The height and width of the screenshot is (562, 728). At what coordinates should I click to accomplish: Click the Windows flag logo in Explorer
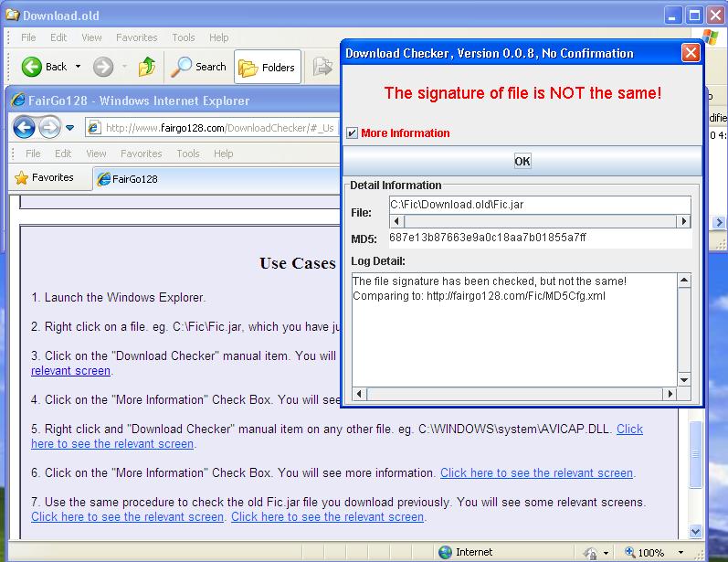[710, 37]
